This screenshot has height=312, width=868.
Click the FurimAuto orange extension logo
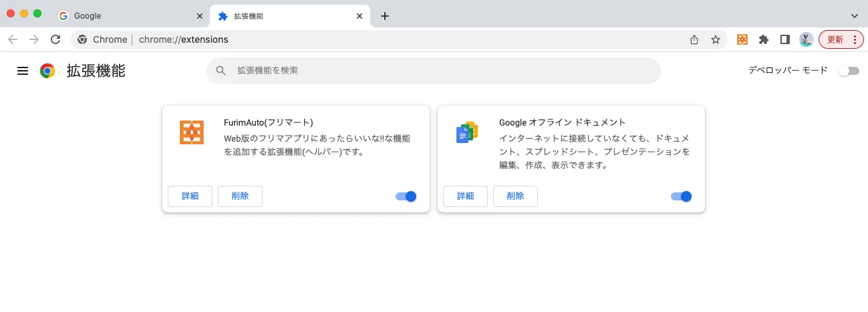click(x=192, y=132)
